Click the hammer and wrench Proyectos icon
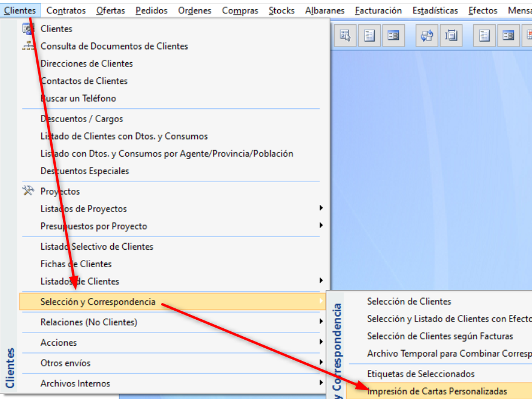The image size is (532, 399). pyautogui.click(x=28, y=191)
